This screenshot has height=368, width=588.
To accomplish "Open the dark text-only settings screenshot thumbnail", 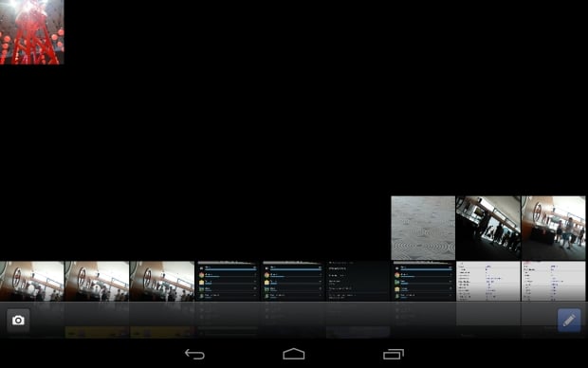I will (358, 282).
